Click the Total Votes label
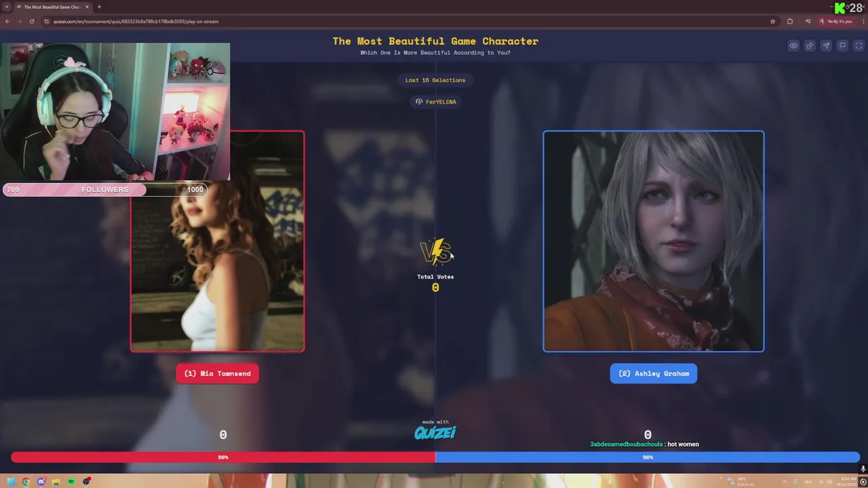868x488 pixels. (435, 277)
